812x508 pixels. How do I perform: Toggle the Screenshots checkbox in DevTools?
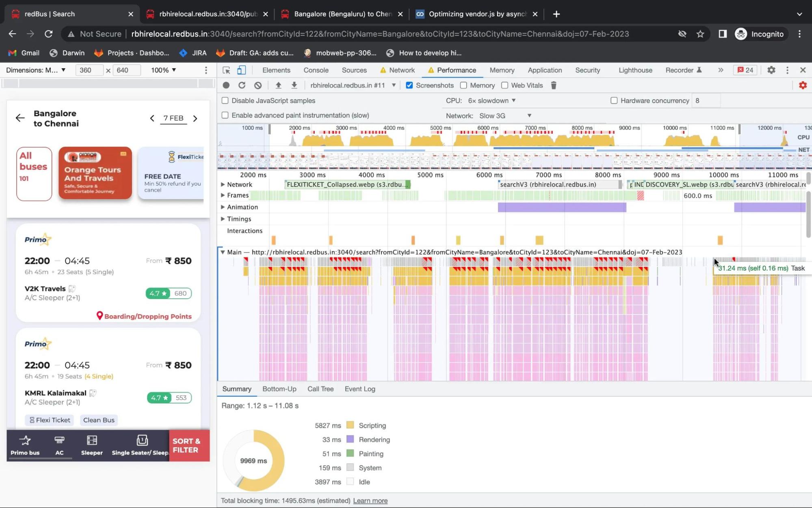click(x=409, y=85)
